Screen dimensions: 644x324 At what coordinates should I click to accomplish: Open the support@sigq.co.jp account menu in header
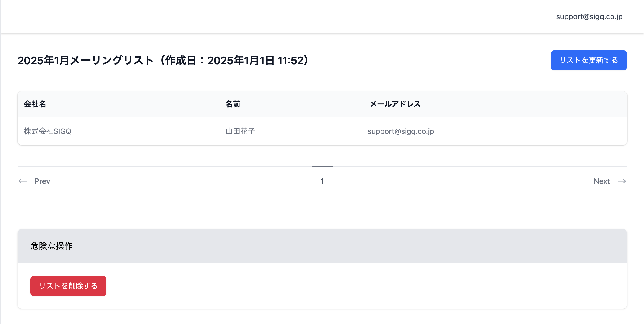589,16
